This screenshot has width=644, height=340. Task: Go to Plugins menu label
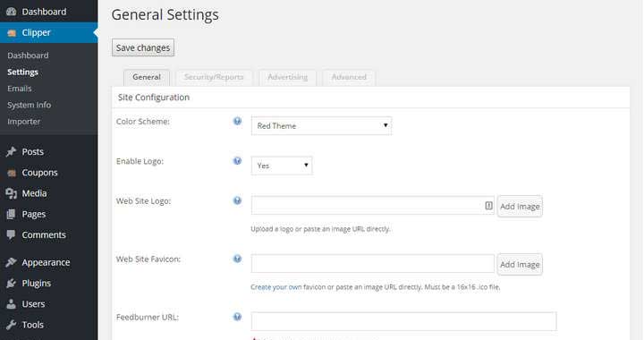tap(37, 284)
